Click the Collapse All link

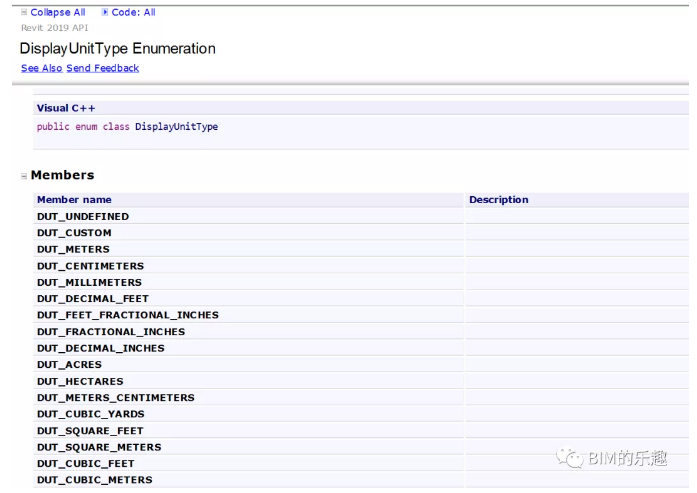tap(58, 12)
